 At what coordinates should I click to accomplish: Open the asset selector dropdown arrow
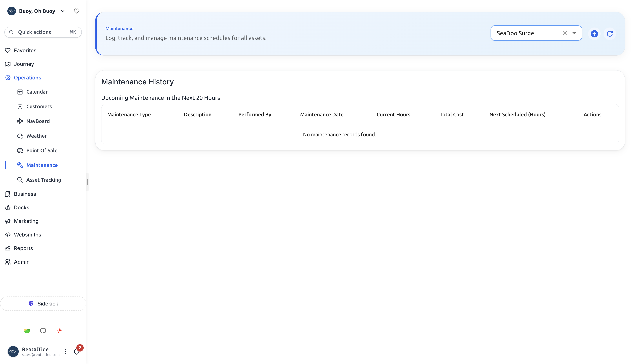tap(574, 33)
